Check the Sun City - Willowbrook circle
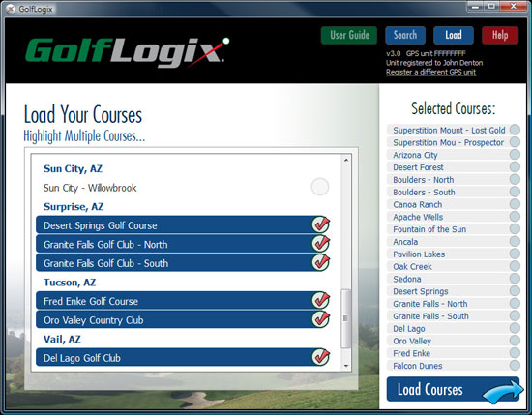Viewport: 532px width, 418px height. 320,187
